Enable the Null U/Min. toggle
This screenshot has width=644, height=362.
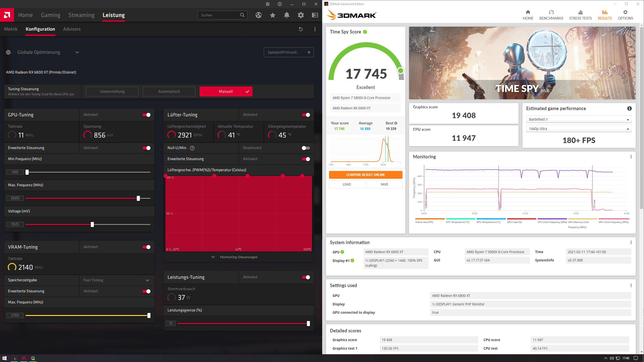click(x=306, y=148)
